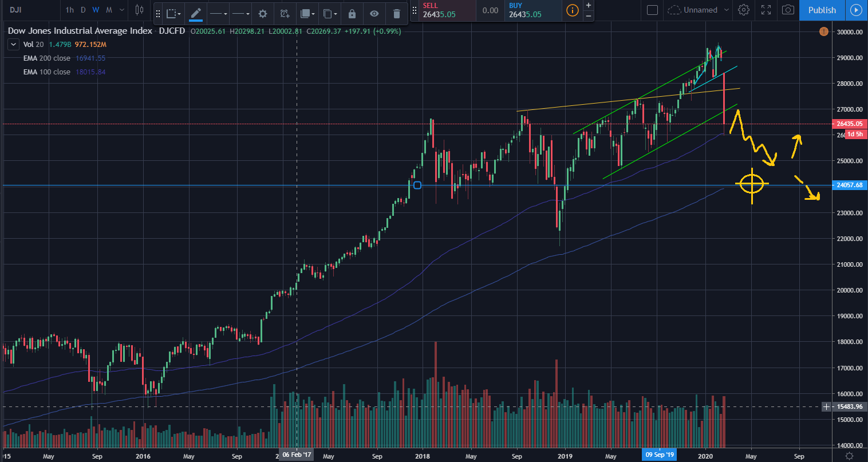Screen dimensions: 868x462
Task: Hide drawing using the eye icon
Action: tap(374, 14)
